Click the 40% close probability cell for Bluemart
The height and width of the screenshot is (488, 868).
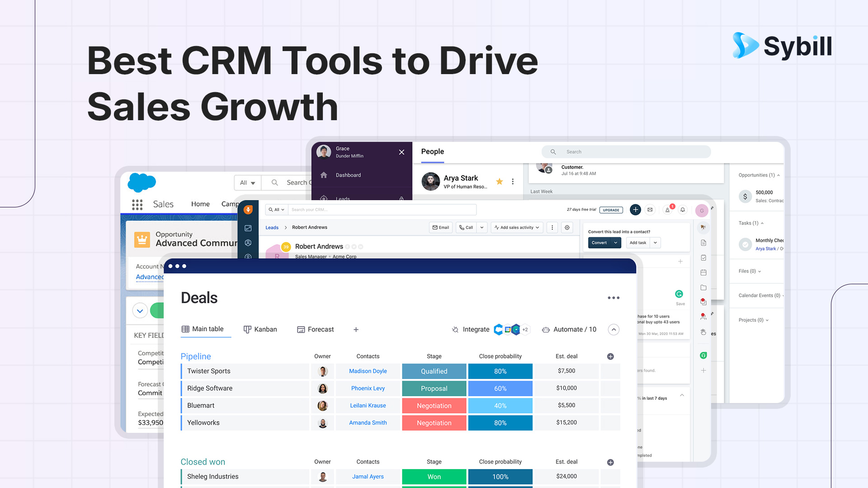pyautogui.click(x=500, y=406)
